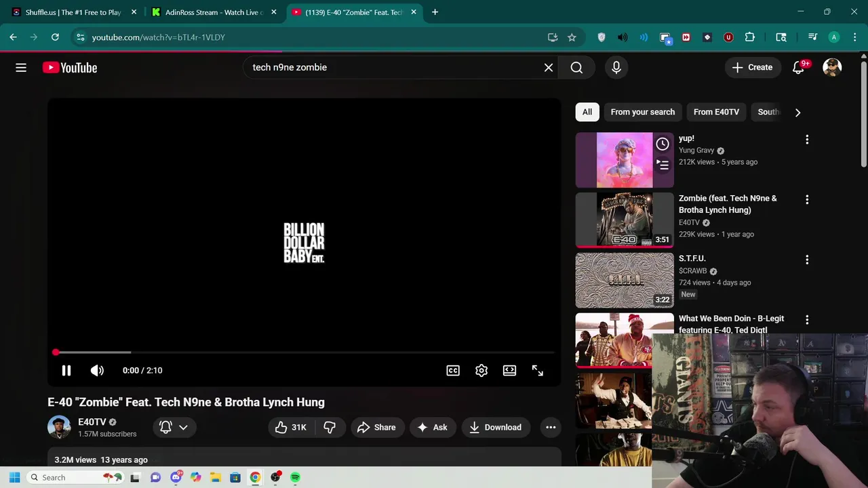
Task: Open the video player settings gear
Action: [481, 371]
